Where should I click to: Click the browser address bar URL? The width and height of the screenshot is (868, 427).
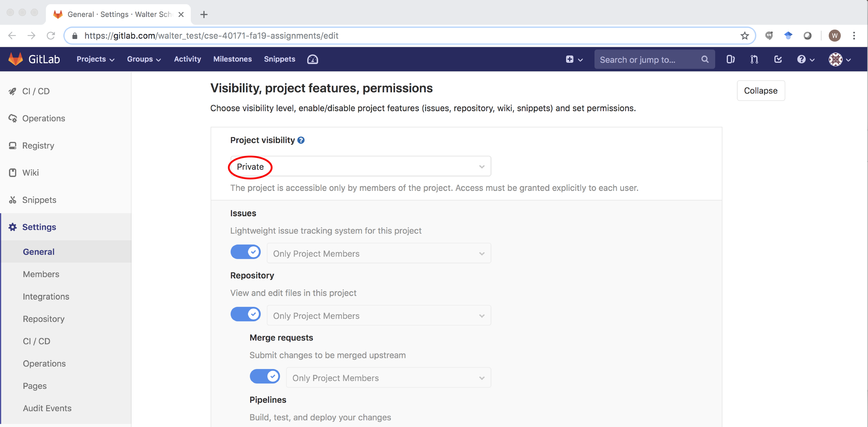(x=211, y=36)
